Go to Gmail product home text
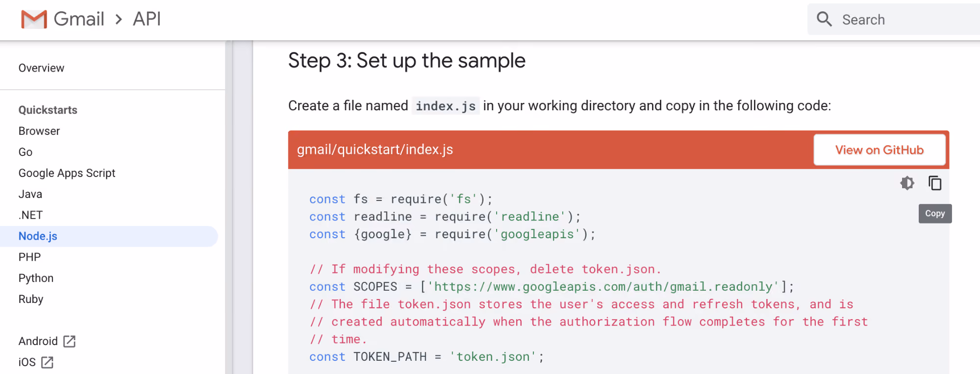The image size is (980, 374). tap(79, 20)
